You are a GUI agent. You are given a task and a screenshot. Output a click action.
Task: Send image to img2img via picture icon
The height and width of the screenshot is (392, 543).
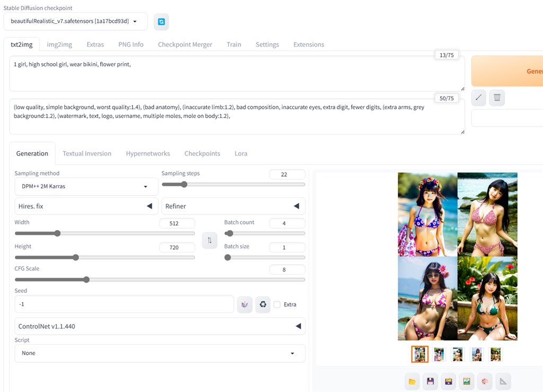click(x=467, y=381)
